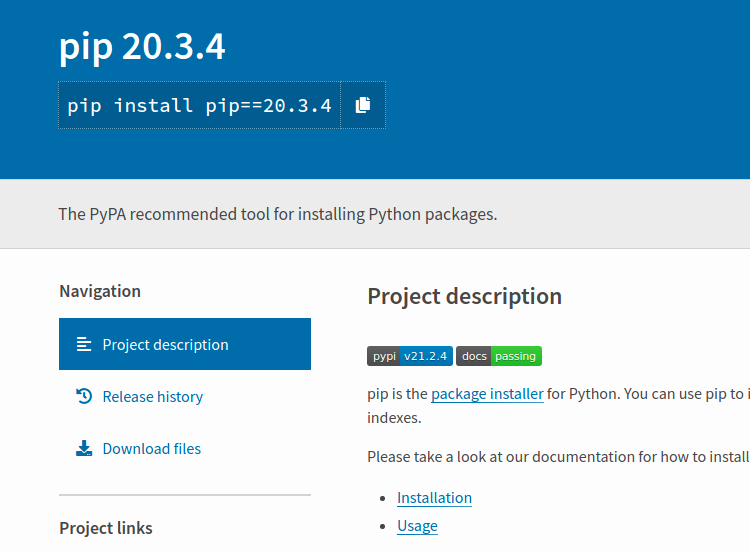Click the pip install pip==20.3.4 command text
The width and height of the screenshot is (750, 551).
tap(199, 105)
